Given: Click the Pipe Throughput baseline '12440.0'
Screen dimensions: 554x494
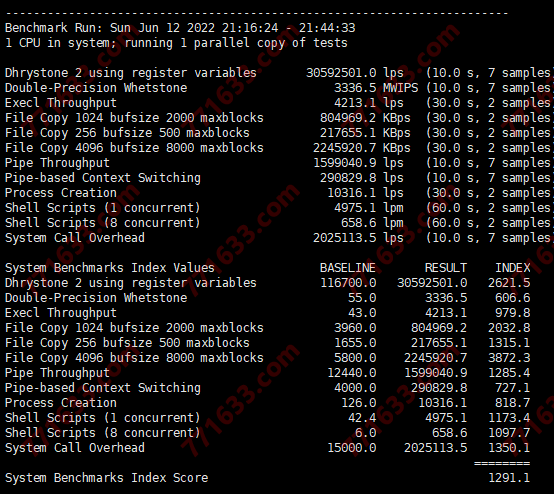Looking at the screenshot, I should 352,373.
